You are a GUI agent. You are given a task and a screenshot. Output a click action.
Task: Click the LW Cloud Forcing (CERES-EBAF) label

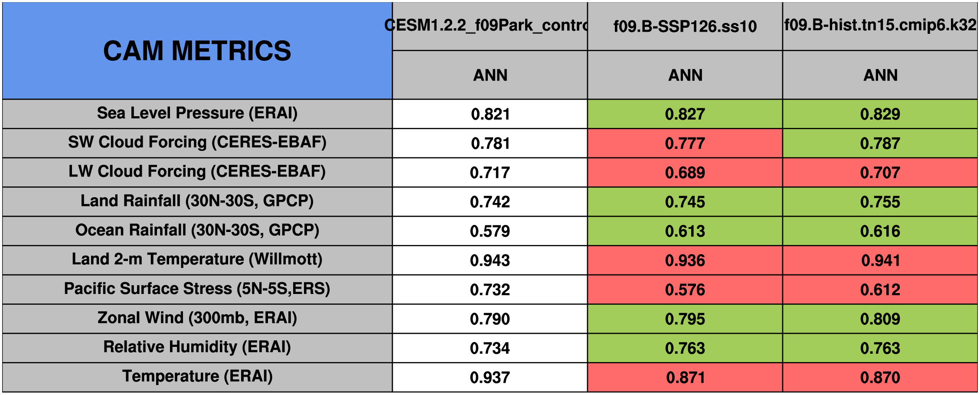(197, 172)
